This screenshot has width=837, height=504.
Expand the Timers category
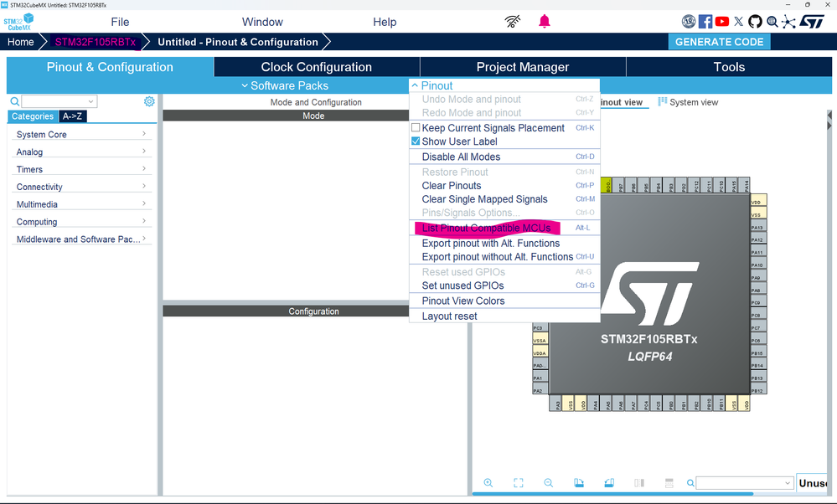[81, 170]
